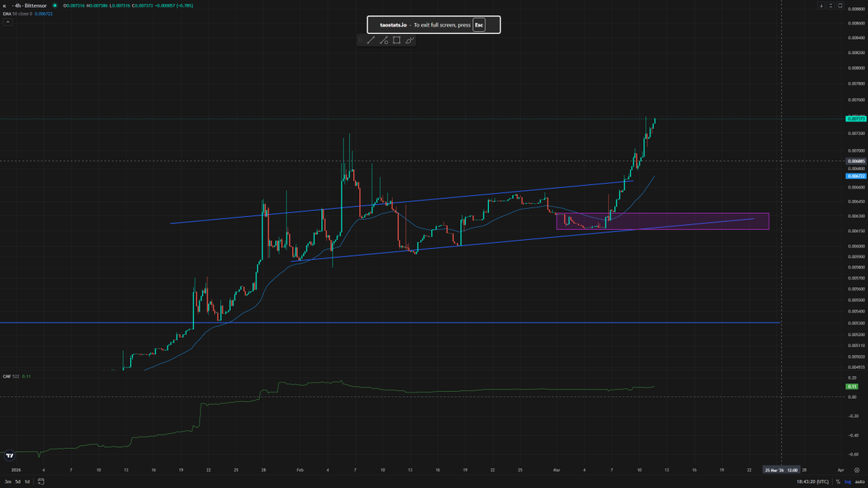Select the 3m time range

tap(8, 481)
